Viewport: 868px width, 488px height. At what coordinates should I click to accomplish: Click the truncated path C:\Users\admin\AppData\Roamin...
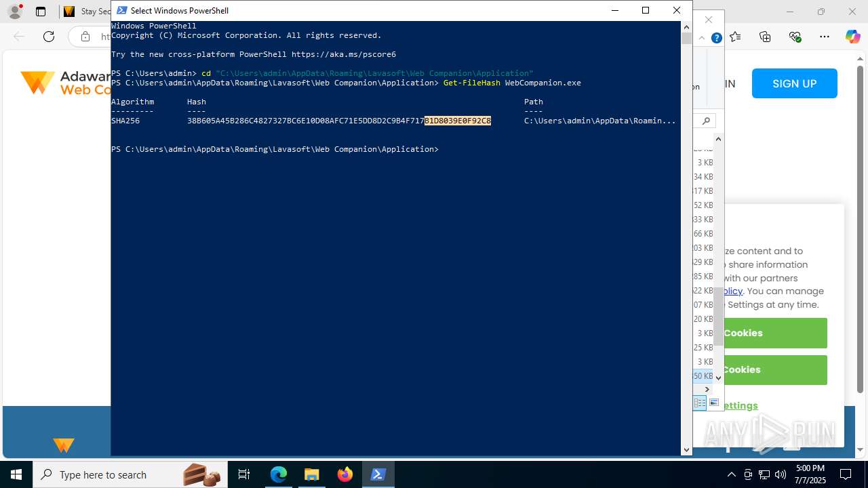pyautogui.click(x=599, y=121)
